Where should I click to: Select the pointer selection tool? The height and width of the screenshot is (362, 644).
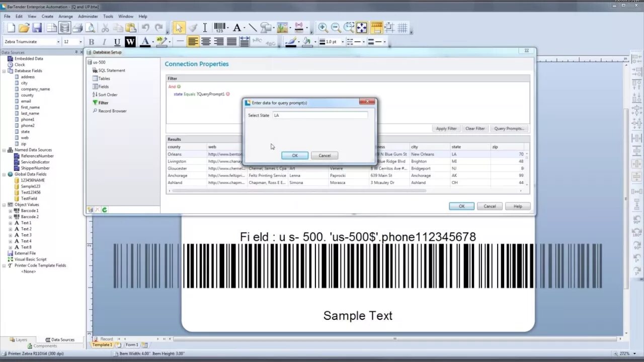tap(179, 28)
